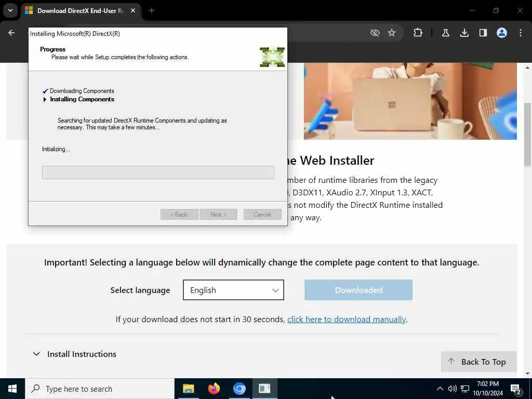532x399 pixels.
Task: Expand the Install Instructions section
Action: click(x=75, y=354)
